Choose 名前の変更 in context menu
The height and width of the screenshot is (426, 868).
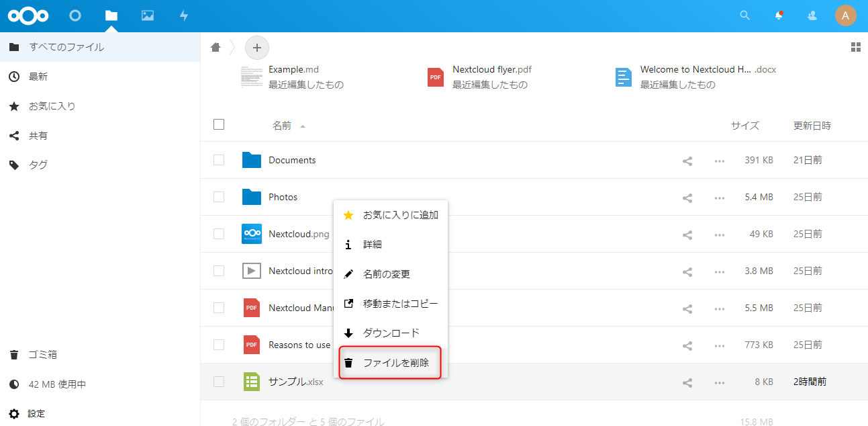[x=391, y=274]
